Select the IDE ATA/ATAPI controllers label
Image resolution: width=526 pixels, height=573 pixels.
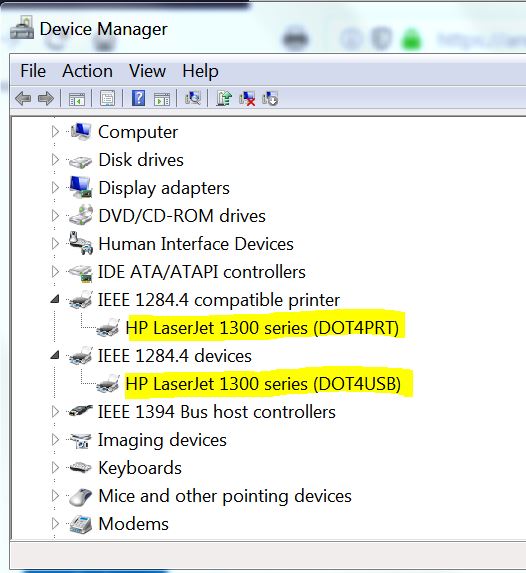click(x=201, y=272)
